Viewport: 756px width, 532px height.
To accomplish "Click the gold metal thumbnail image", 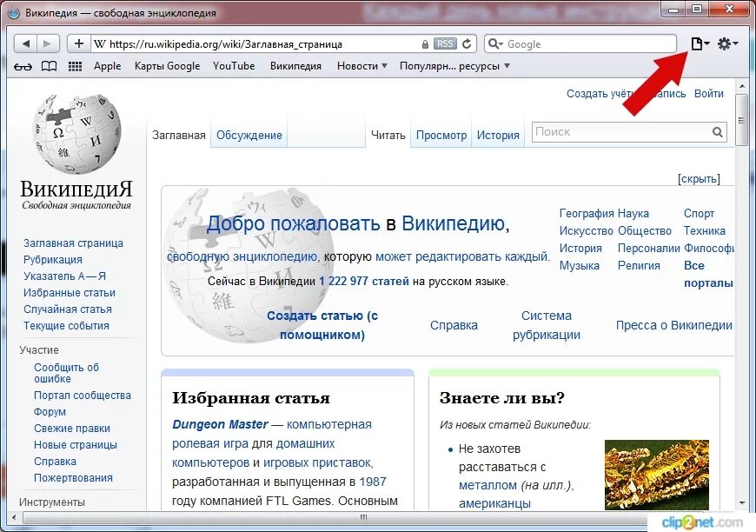I will pyautogui.click(x=657, y=475).
